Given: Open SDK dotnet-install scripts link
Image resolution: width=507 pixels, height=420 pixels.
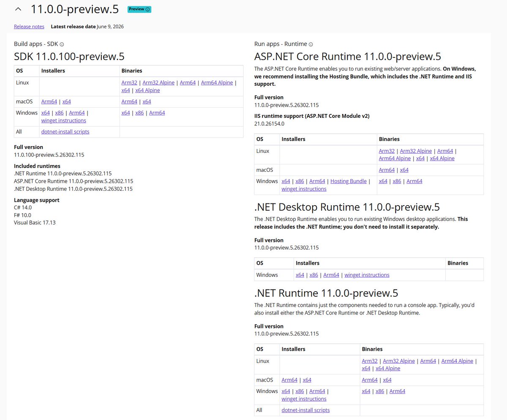Looking at the screenshot, I should pyautogui.click(x=65, y=132).
